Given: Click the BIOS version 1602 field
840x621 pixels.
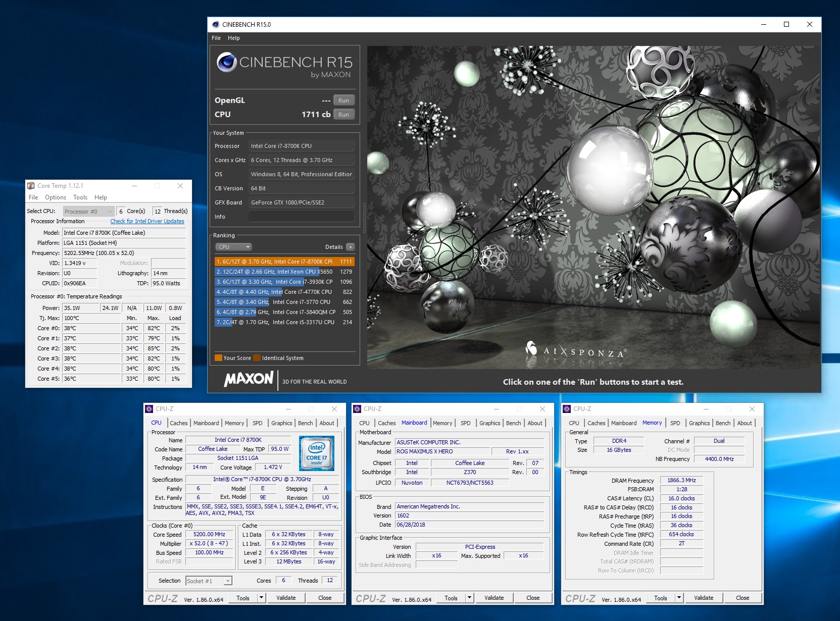Looking at the screenshot, I should click(x=470, y=515).
